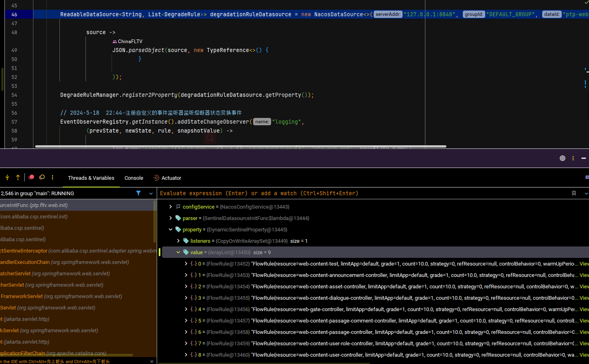Click the frames list vertical scrollbar

coord(155,222)
